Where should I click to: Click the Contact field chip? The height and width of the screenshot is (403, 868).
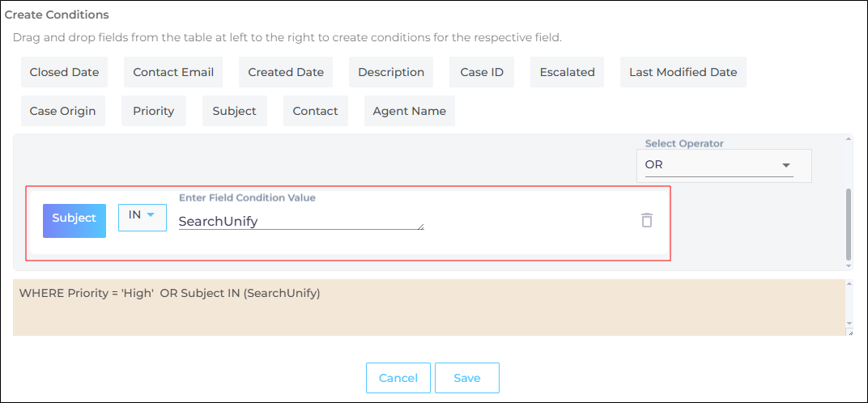315,111
